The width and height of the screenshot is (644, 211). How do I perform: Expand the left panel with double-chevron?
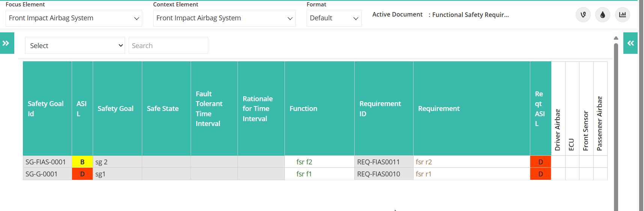click(7, 43)
